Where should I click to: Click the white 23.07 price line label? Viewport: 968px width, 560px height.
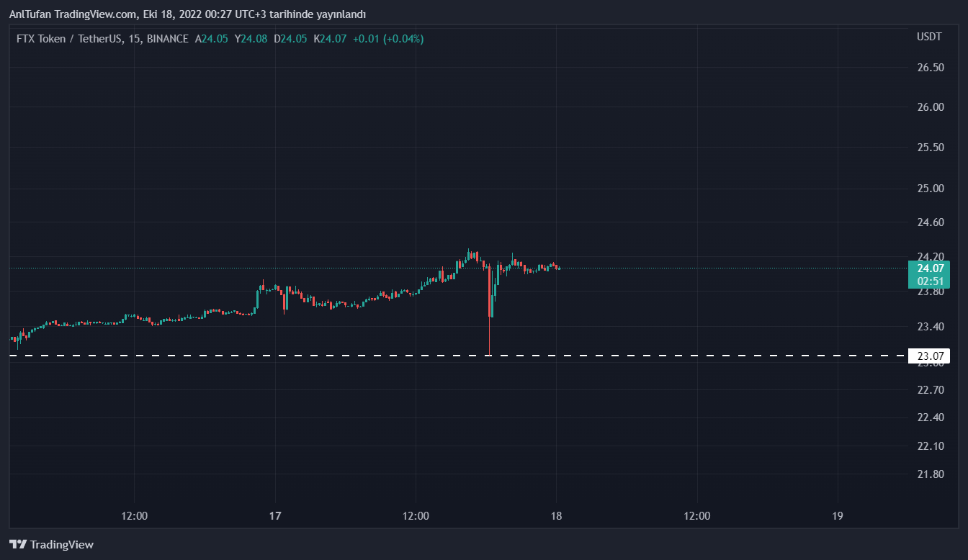click(x=926, y=356)
